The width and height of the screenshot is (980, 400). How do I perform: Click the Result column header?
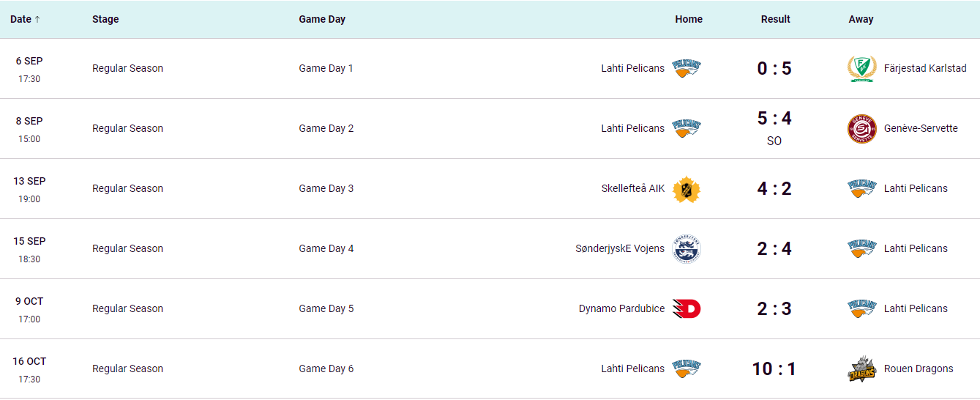[775, 20]
